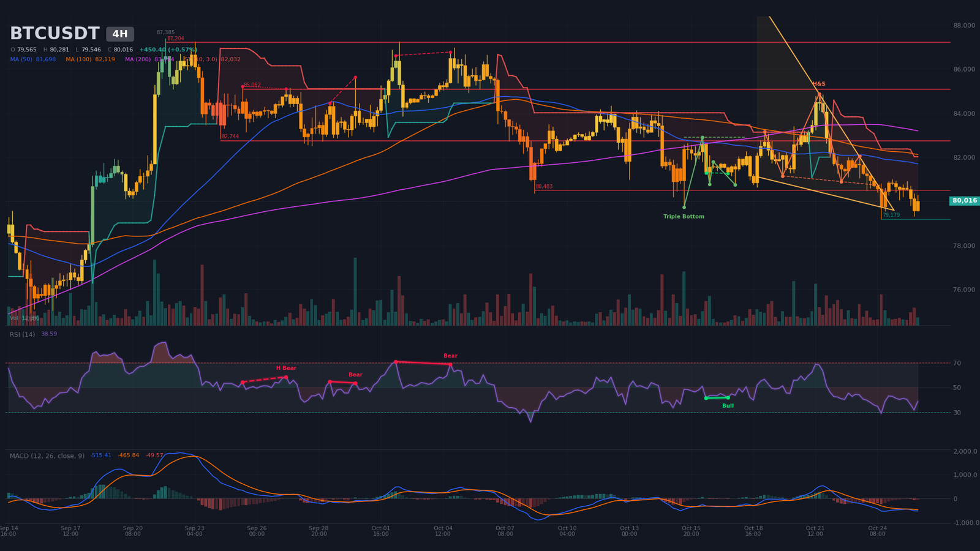Click the RSI value 38.59
The image size is (980, 551).
(49, 334)
